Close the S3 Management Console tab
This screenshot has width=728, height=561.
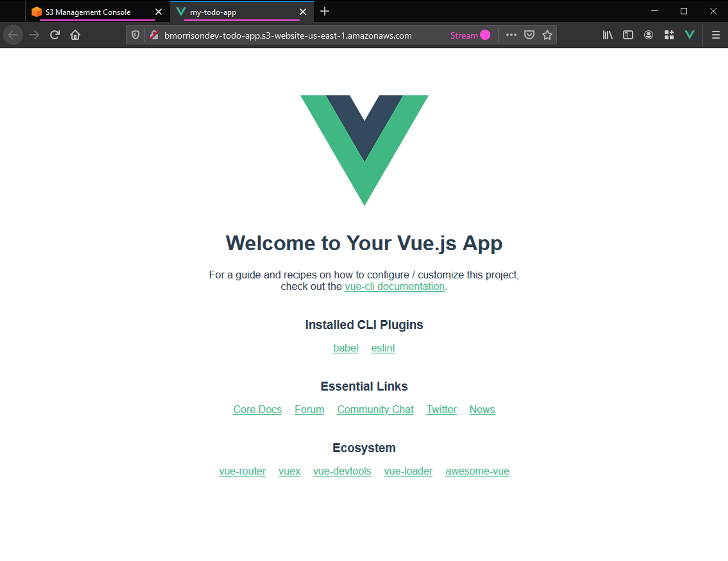coord(158,12)
